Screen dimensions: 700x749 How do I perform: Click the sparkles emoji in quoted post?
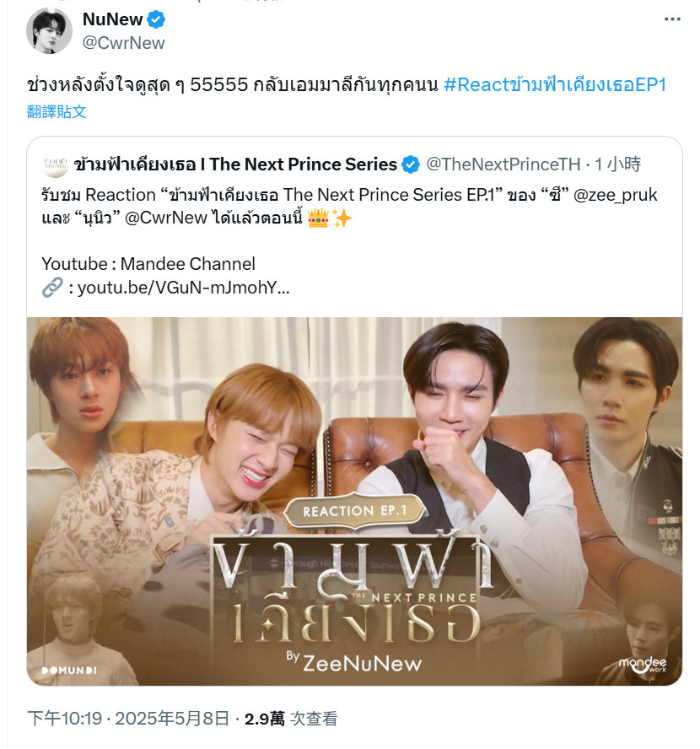coord(342,218)
